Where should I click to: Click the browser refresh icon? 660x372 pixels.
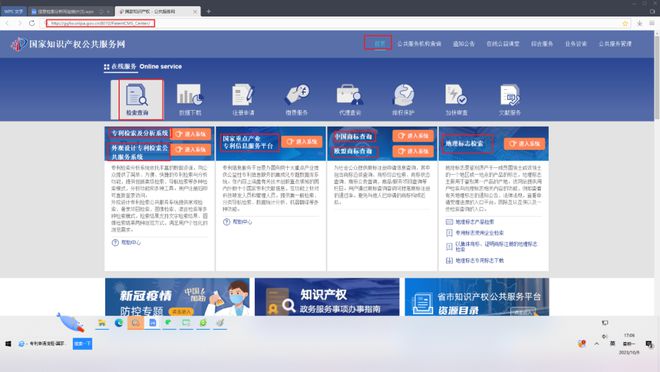point(32,23)
